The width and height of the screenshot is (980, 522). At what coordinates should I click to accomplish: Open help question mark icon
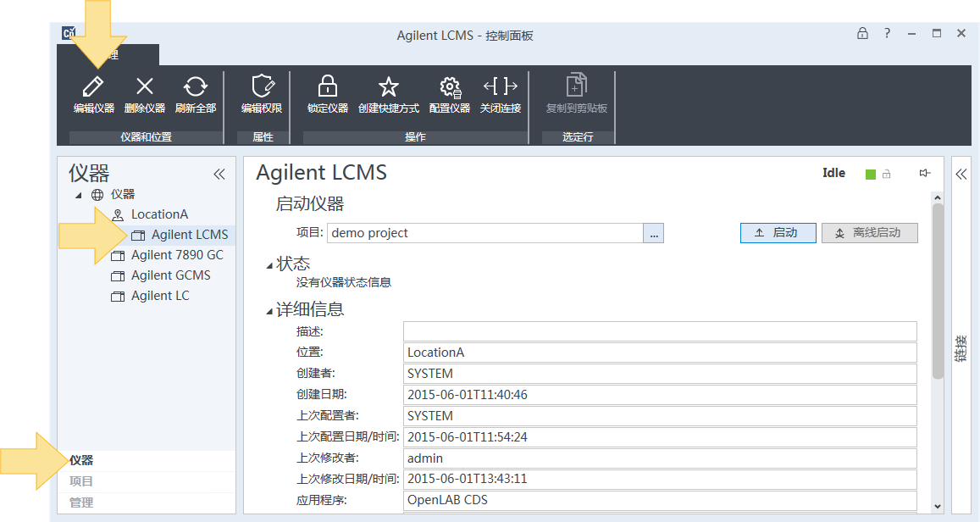pyautogui.click(x=887, y=33)
